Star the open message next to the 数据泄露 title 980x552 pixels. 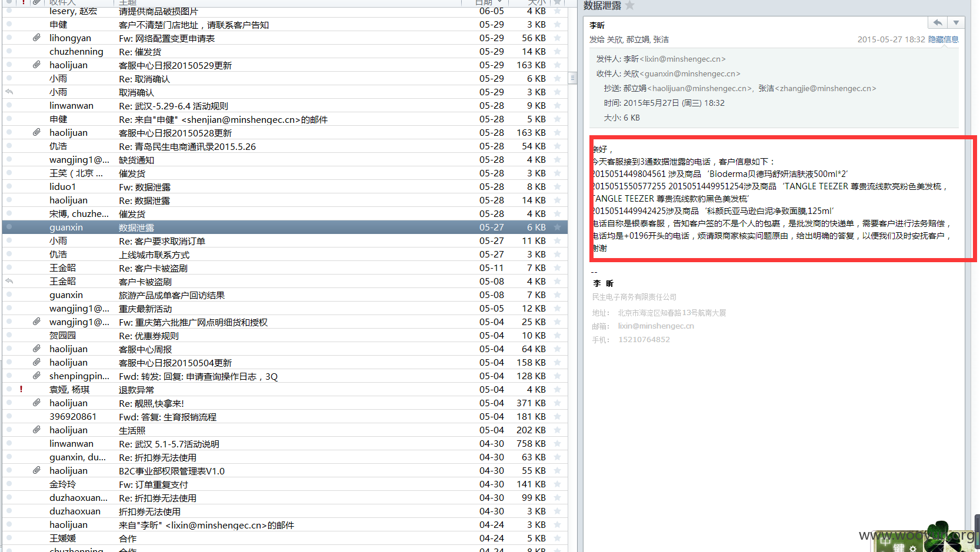coord(629,5)
